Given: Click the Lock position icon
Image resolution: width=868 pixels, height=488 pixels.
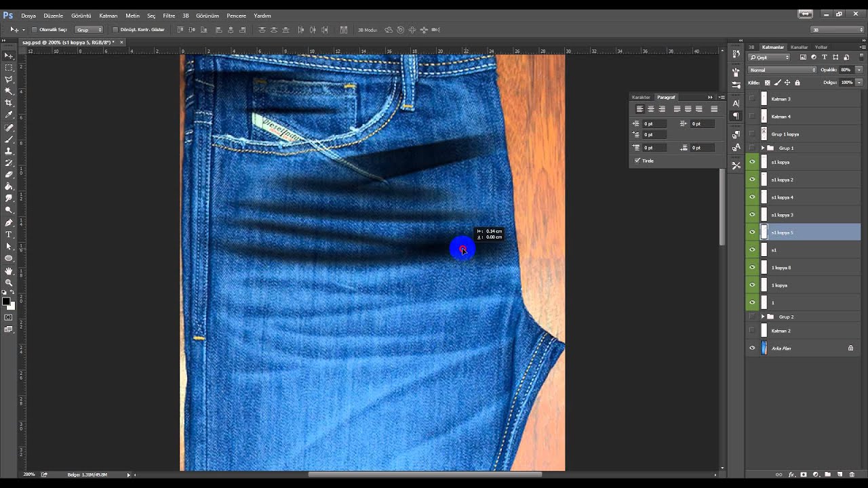Looking at the screenshot, I should point(788,83).
